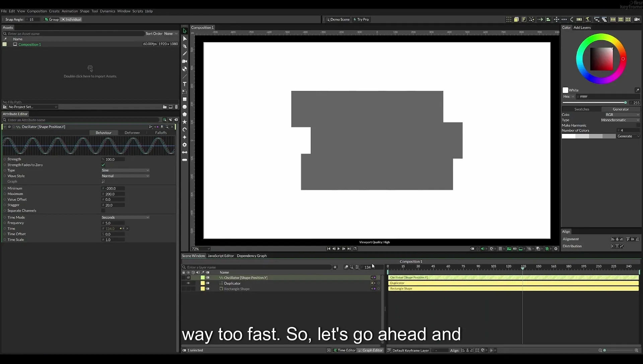The height and width of the screenshot is (364, 643).
Task: Select the Pencil tool
Action: [x=185, y=54]
